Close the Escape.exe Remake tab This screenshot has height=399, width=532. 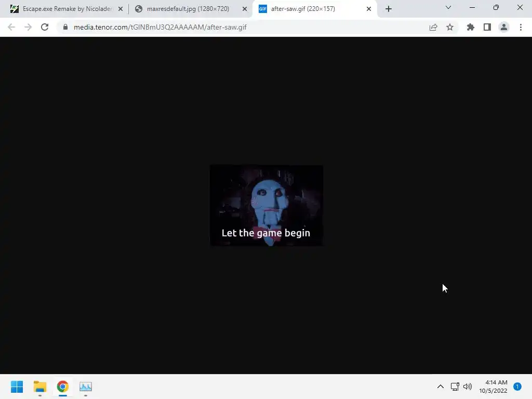(x=121, y=9)
